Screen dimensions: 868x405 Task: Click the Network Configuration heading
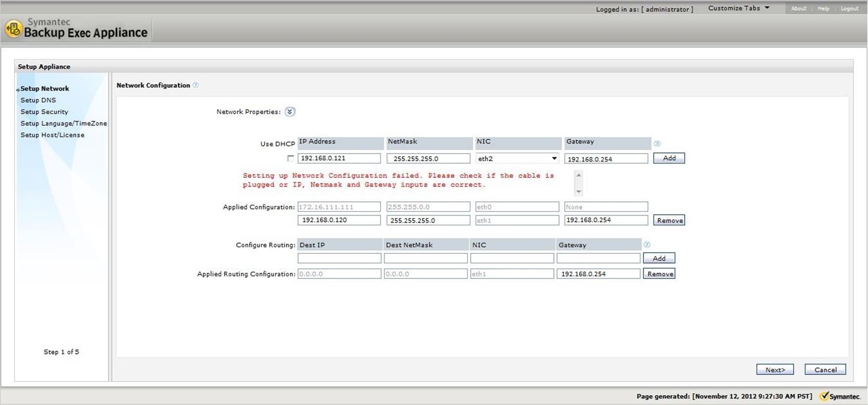(153, 85)
